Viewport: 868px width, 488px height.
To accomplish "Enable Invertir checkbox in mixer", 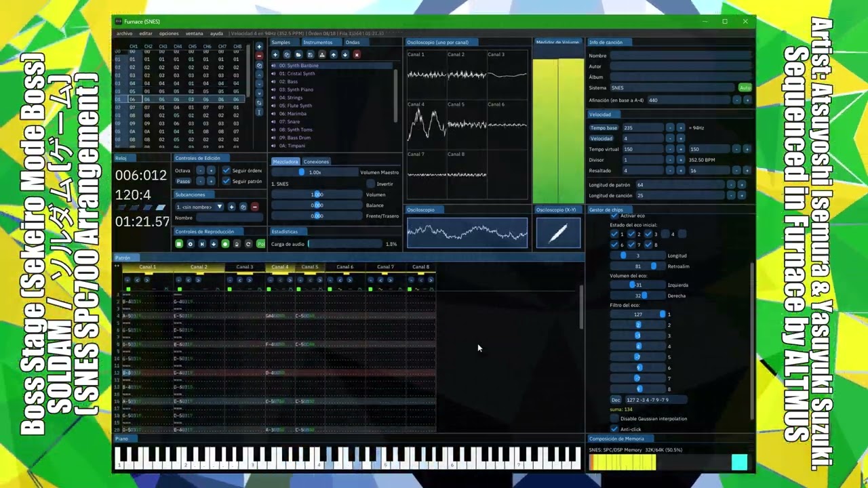I will 370,184.
